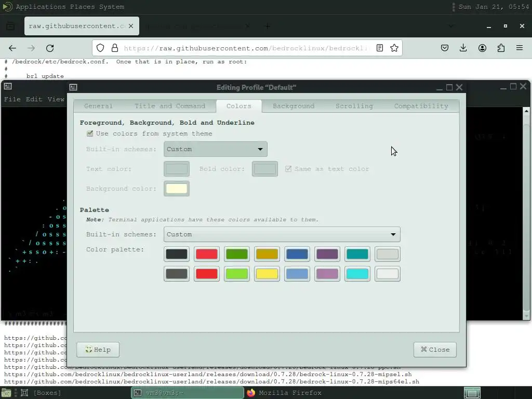Open the Places menu
Image resolution: width=532 pixels, height=399 pixels.
point(83,7)
